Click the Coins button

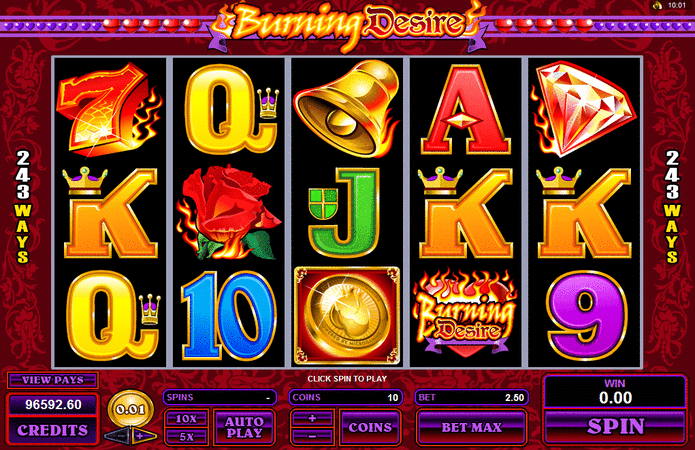(x=370, y=427)
